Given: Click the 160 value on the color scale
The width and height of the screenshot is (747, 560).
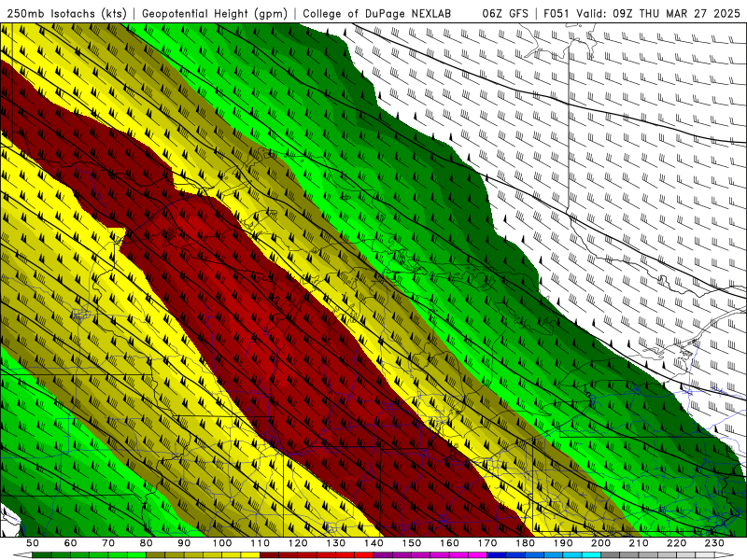Looking at the screenshot, I should coord(449,543).
